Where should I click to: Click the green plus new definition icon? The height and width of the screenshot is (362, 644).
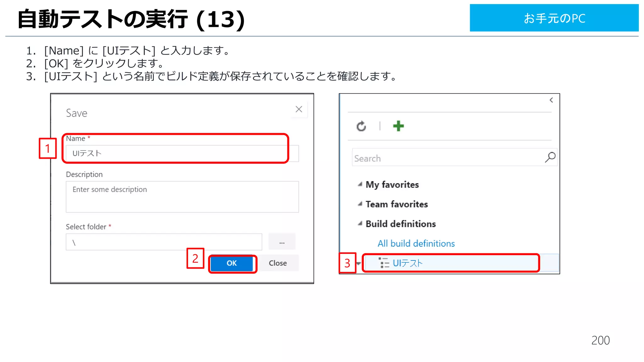tap(398, 126)
